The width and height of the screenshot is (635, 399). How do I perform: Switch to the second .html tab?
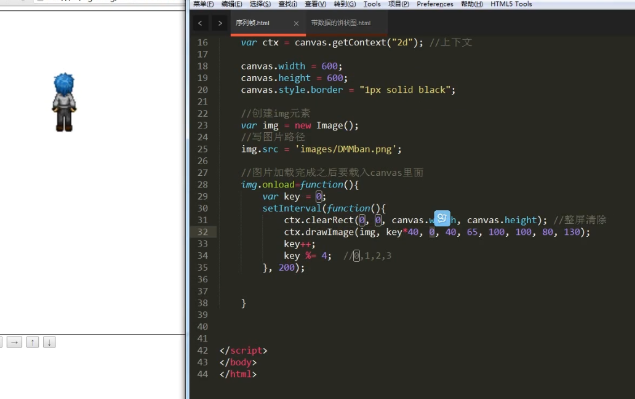[341, 23]
